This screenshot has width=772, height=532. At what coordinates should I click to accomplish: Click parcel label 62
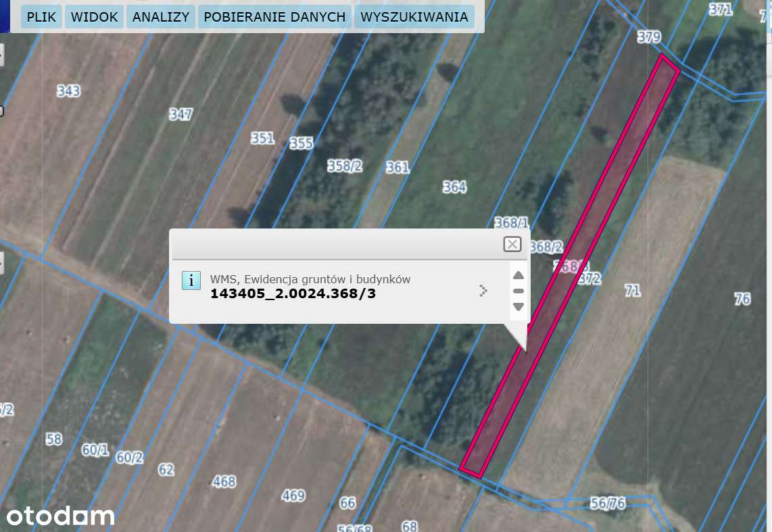[166, 470]
